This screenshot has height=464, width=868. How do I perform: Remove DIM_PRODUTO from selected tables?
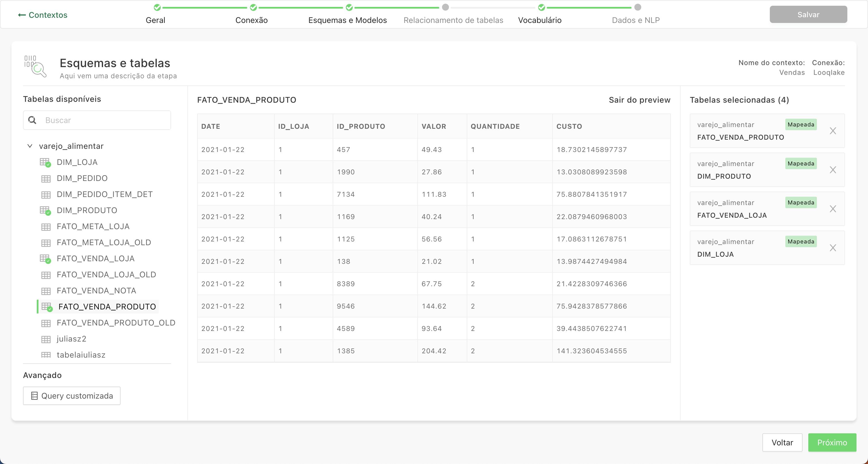pyautogui.click(x=833, y=170)
